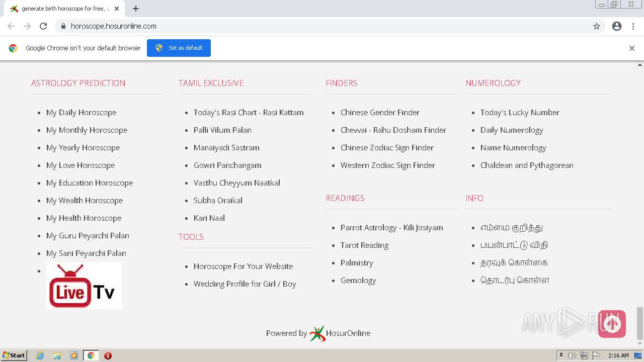This screenshot has height=362, width=644.
Task: Open My Guru Peyarchi Palan link
Action: click(x=88, y=236)
